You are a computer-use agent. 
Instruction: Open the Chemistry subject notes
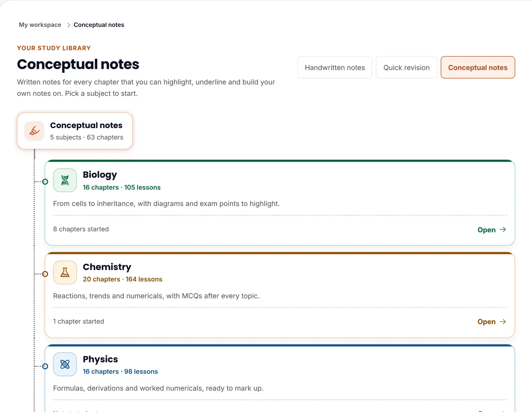click(x=492, y=322)
